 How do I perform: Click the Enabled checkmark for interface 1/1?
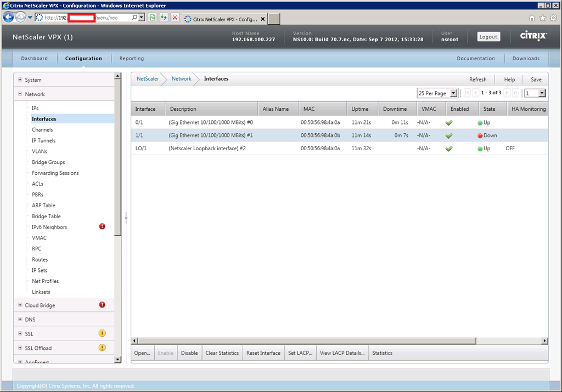pos(448,135)
